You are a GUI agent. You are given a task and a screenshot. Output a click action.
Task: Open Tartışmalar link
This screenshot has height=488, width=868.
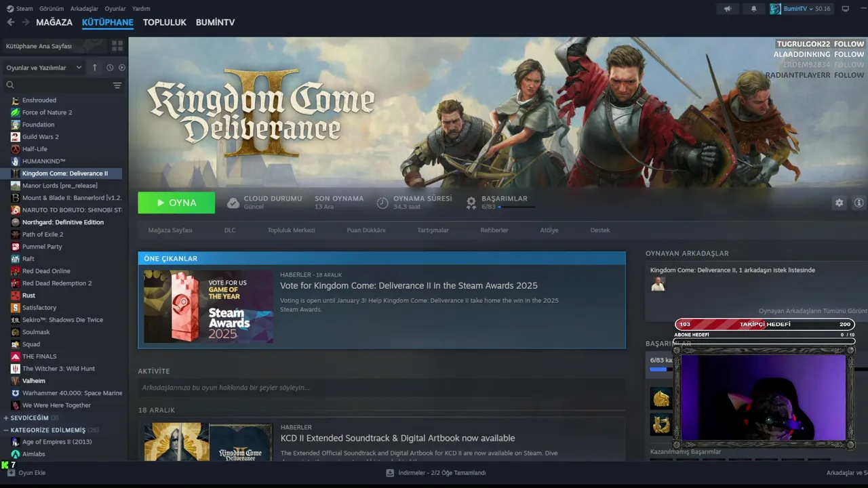coord(433,230)
